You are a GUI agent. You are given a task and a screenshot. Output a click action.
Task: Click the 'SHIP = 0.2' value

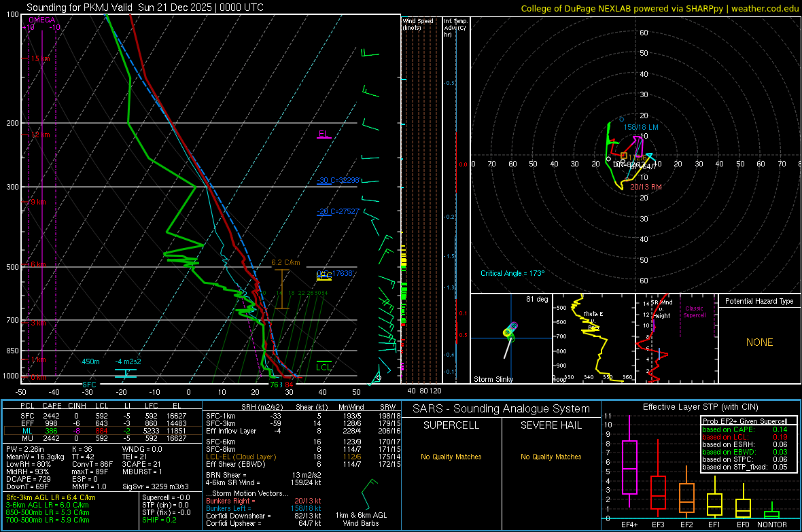tap(159, 520)
